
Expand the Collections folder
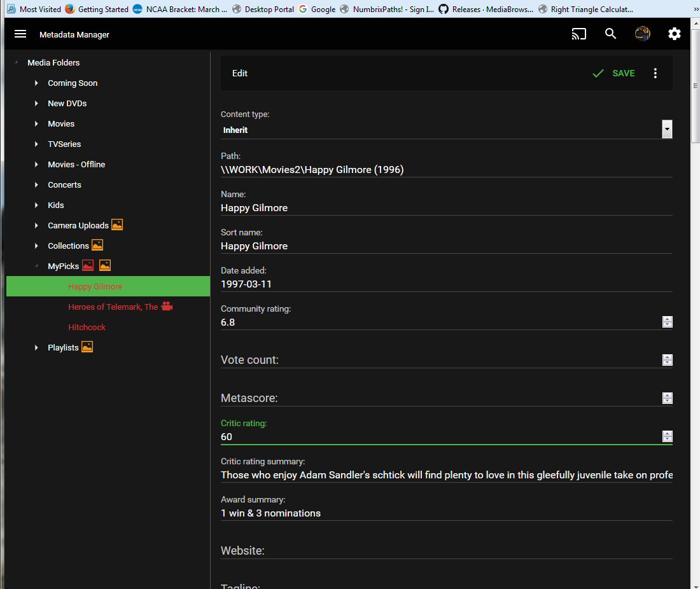click(36, 246)
